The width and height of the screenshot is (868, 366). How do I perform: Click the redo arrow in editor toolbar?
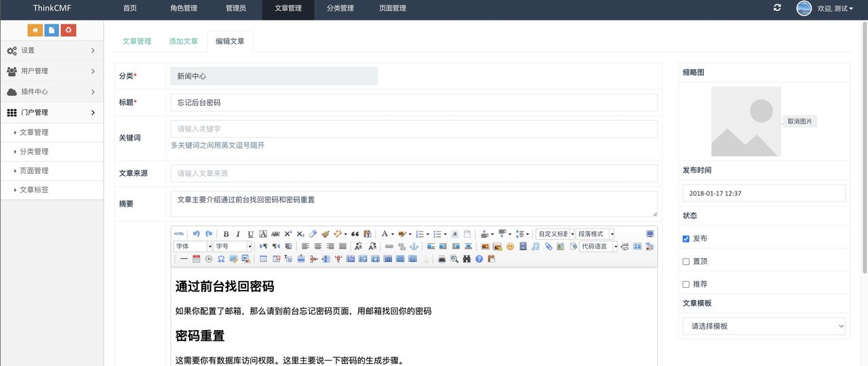coord(209,234)
